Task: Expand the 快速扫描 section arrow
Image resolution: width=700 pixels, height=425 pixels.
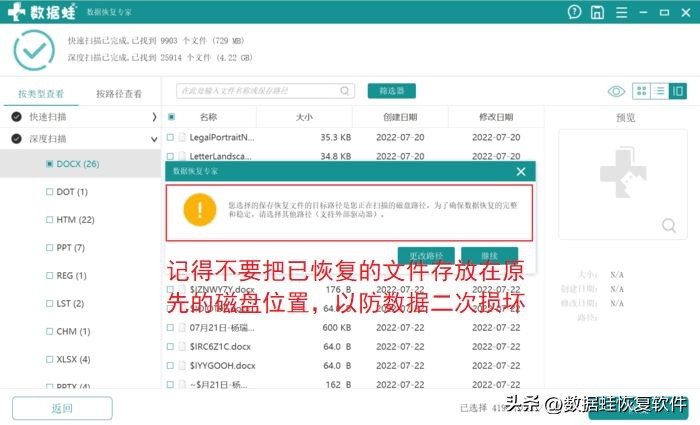Action: tap(154, 117)
